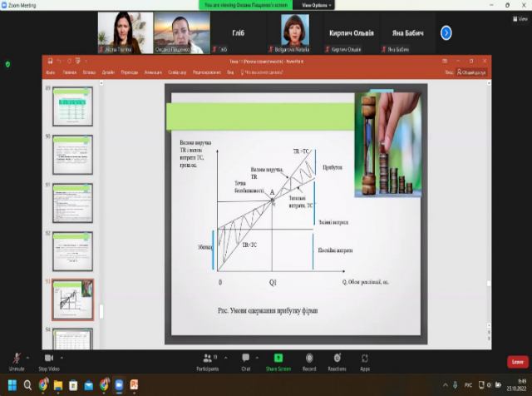
Task: Open File Explorer from taskbar
Action: [x=58, y=385]
